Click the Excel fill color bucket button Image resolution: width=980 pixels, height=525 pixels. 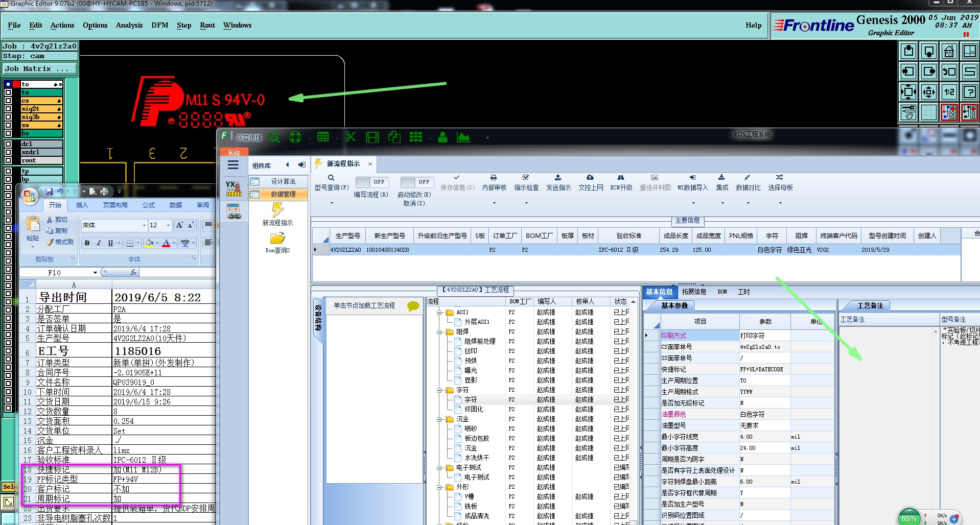[x=149, y=243]
